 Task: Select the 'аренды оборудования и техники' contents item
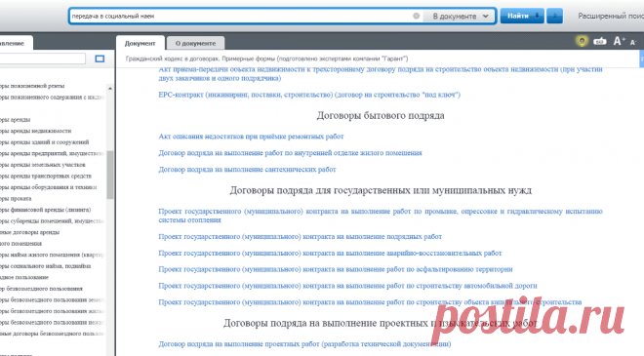49,187
